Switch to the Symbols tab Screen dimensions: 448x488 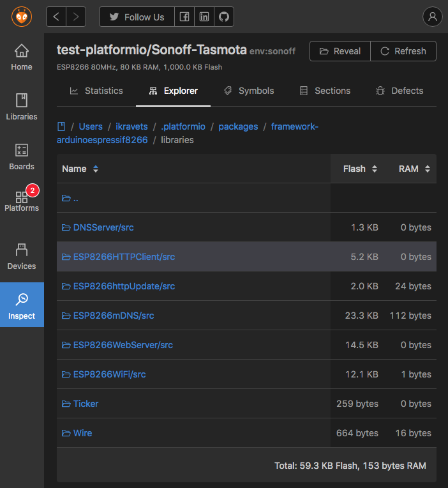(x=249, y=91)
